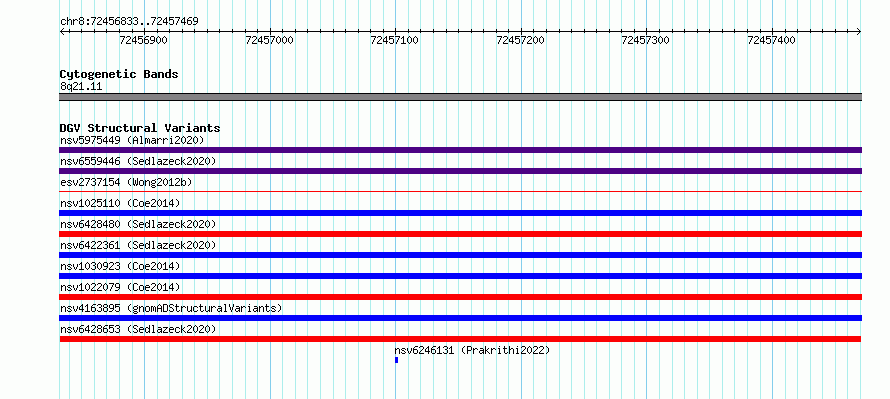Click the Cytogenetic Bands track title
Viewport: 890px width, 399px height.
coord(119,74)
